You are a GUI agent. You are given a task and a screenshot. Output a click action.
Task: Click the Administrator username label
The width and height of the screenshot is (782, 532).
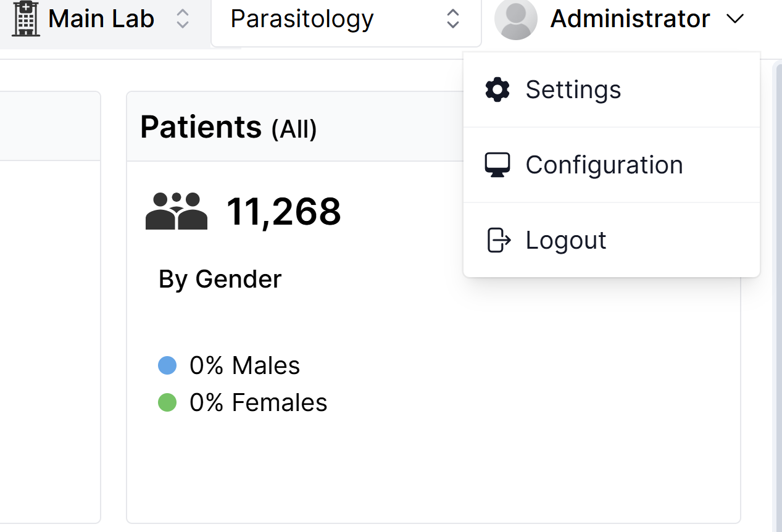pyautogui.click(x=630, y=19)
